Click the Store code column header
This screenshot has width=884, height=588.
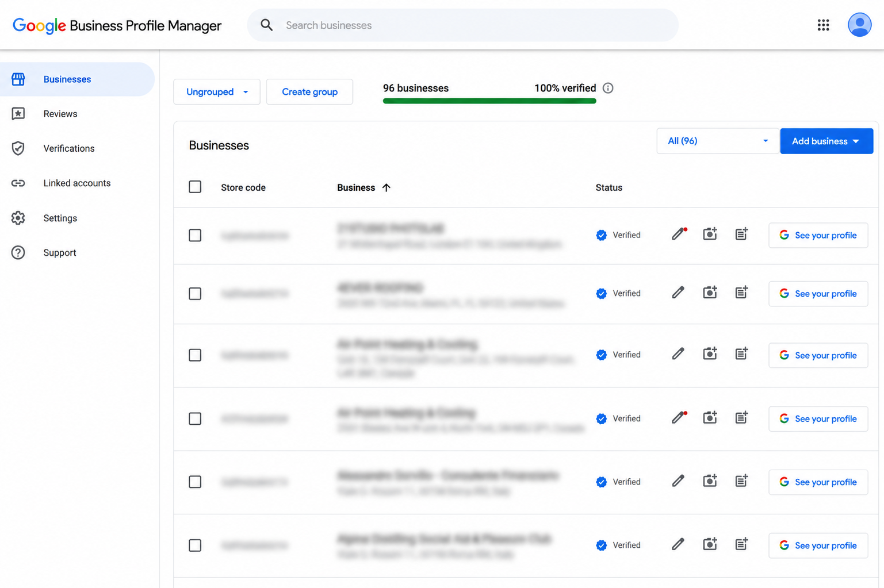point(243,187)
